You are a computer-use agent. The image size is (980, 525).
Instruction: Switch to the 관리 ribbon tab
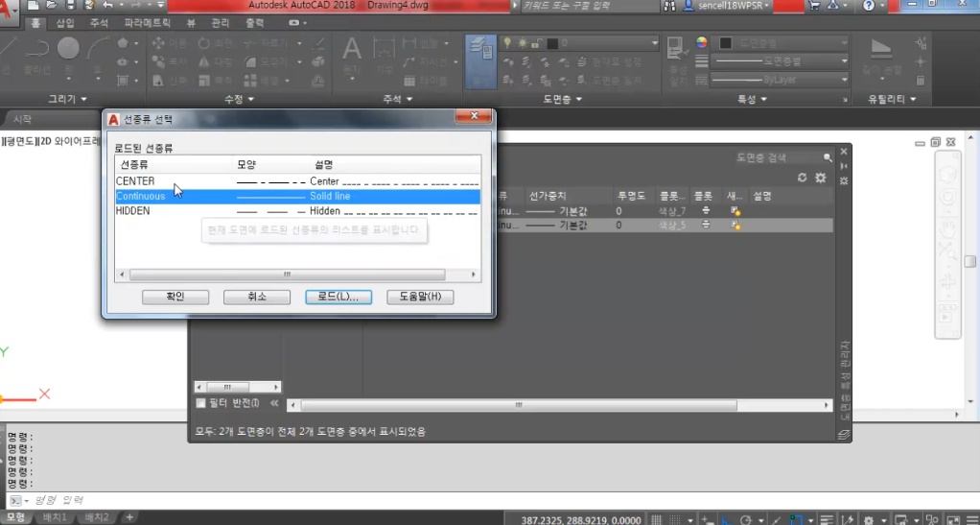point(220,23)
